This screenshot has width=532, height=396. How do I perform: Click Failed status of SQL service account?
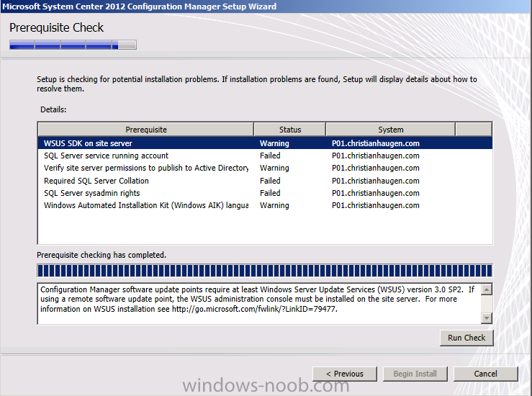point(270,156)
